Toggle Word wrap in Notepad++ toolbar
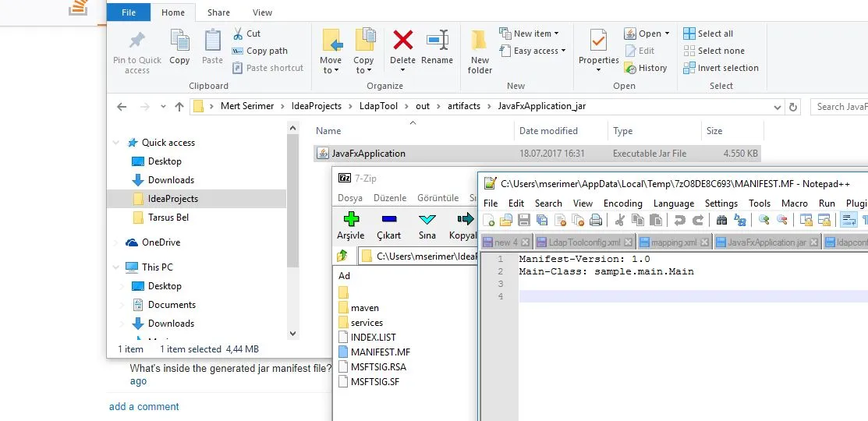 tap(848, 220)
